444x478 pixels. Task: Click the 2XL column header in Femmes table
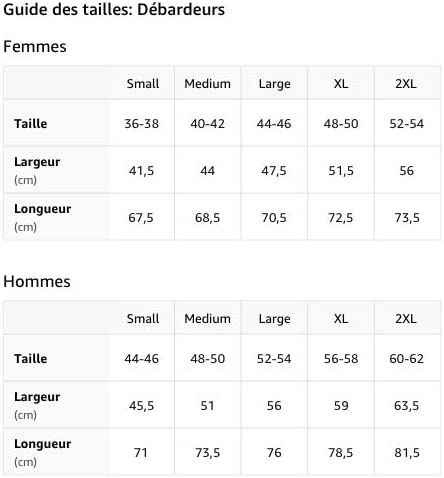point(406,84)
